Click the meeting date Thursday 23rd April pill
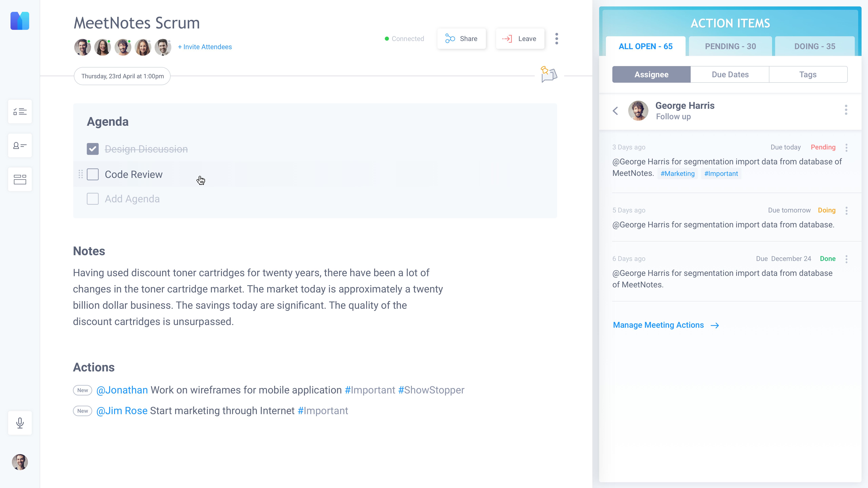The image size is (868, 488). click(x=122, y=76)
